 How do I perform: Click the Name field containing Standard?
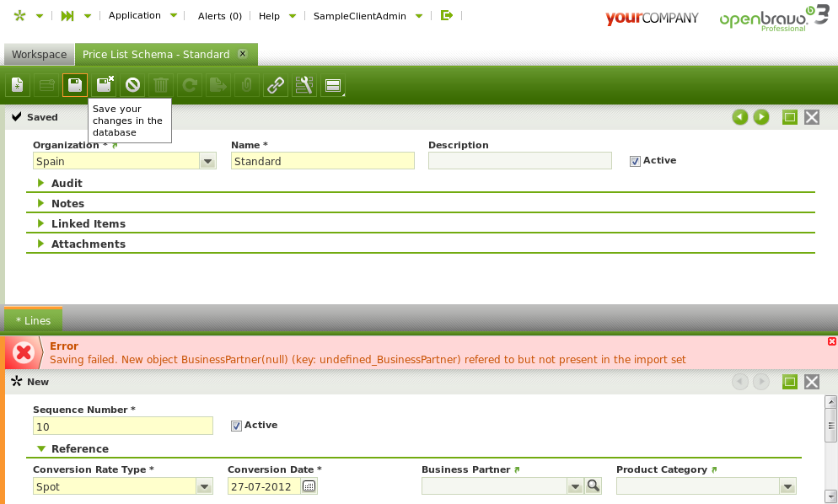coord(323,161)
